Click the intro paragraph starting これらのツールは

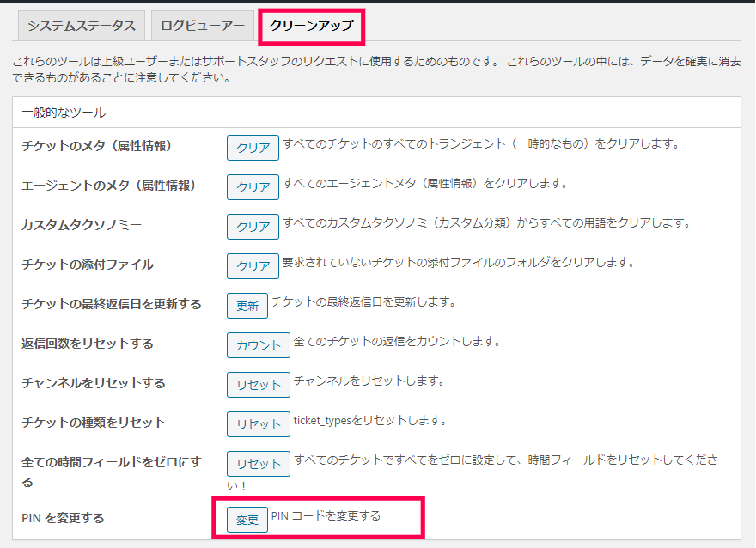click(x=376, y=70)
